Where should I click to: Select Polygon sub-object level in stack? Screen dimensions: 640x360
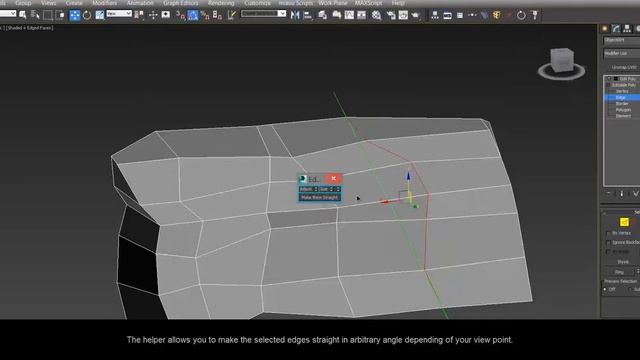pyautogui.click(x=623, y=110)
